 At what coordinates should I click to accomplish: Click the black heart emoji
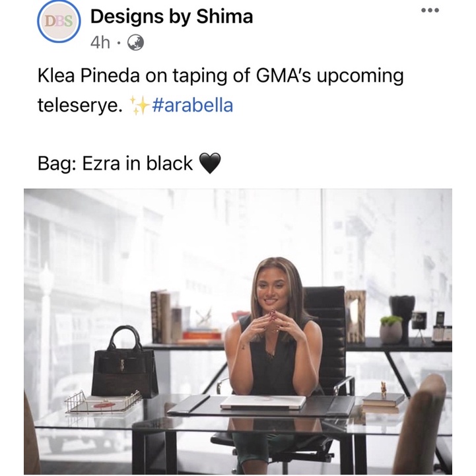coord(210,163)
